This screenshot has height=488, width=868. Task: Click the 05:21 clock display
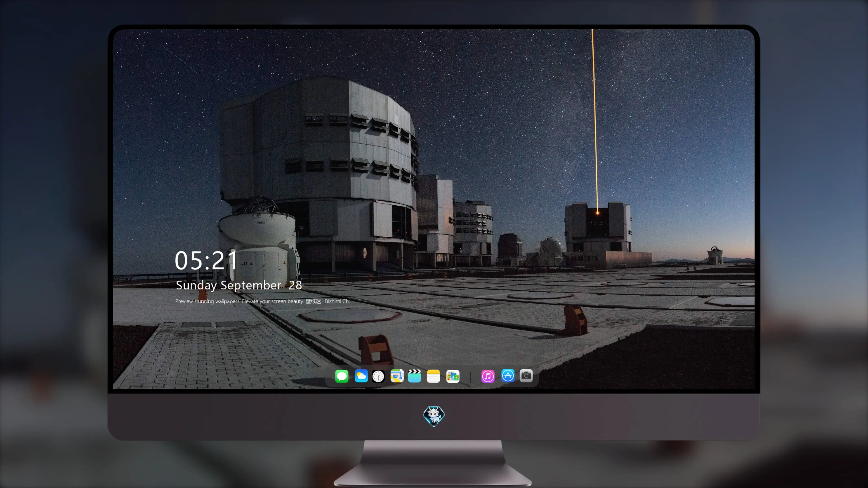pos(206,260)
